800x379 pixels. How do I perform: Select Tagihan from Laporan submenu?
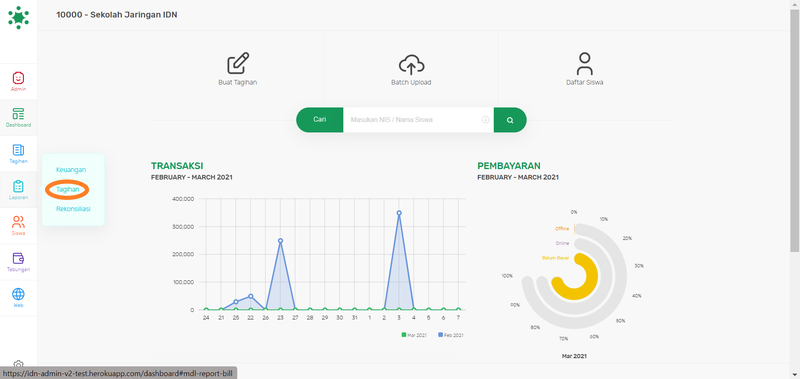(68, 189)
